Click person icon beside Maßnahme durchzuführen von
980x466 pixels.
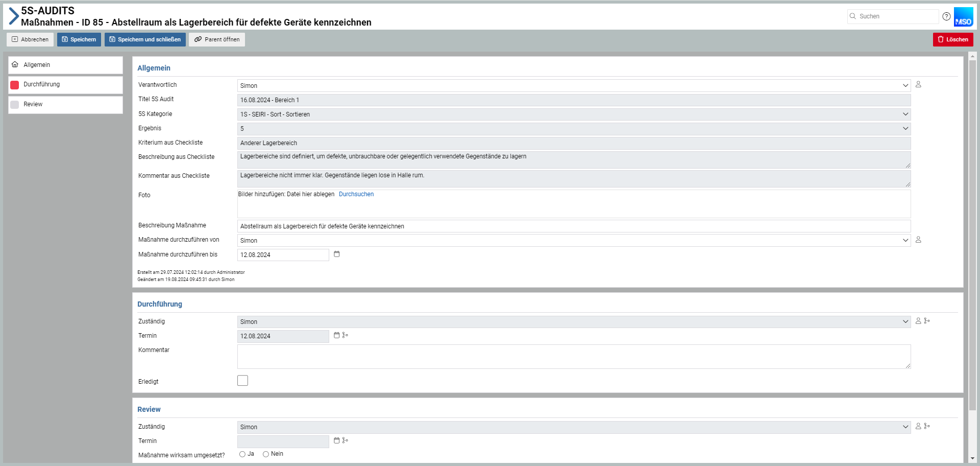click(x=918, y=240)
